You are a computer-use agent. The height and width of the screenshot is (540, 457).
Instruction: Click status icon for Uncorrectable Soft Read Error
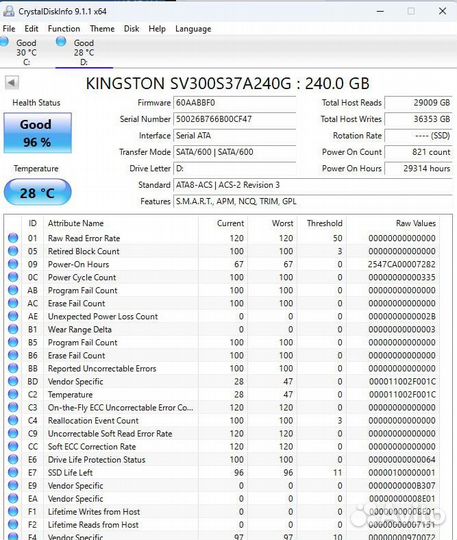13,433
